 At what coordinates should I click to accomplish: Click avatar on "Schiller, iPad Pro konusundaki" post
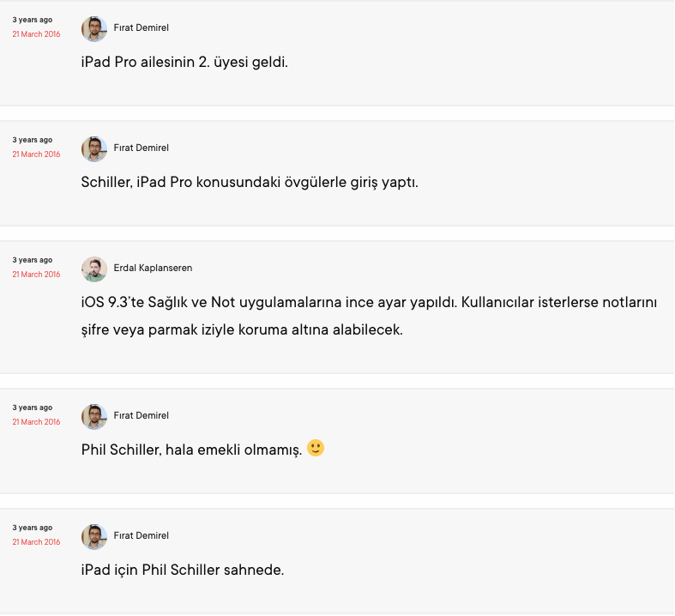coord(94,148)
